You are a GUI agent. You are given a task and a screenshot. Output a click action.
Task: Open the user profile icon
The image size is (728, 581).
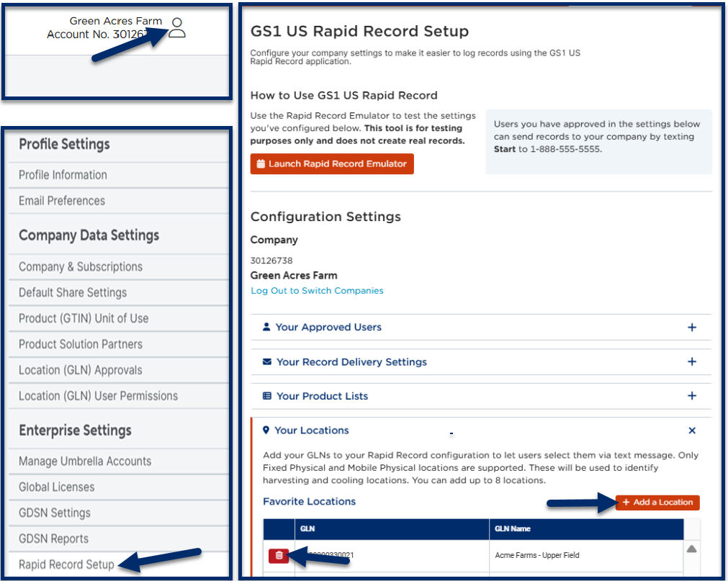(177, 28)
